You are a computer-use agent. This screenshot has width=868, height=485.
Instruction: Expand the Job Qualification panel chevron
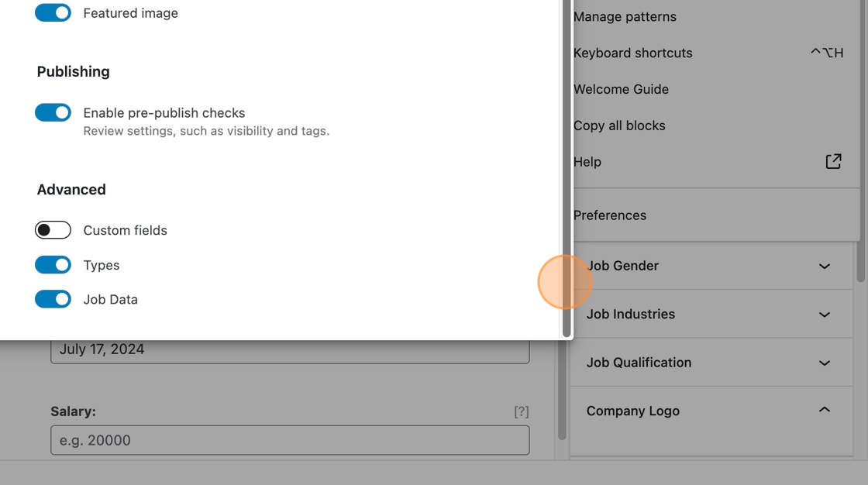[825, 363]
